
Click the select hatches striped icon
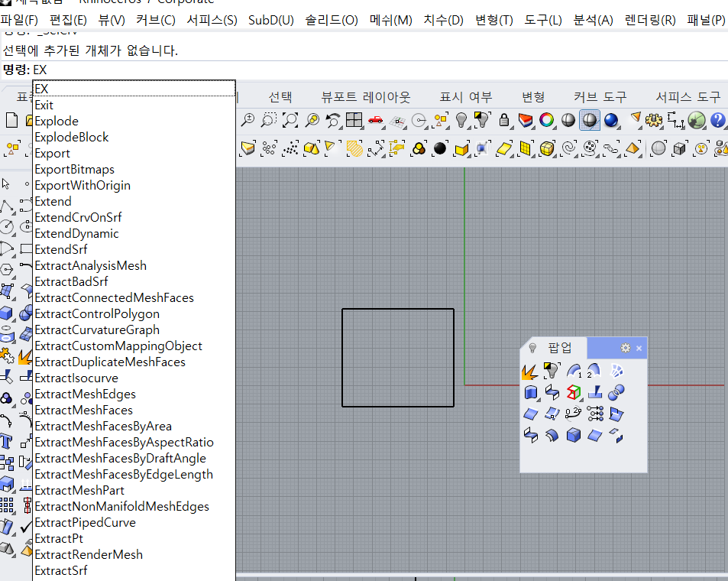point(354,149)
